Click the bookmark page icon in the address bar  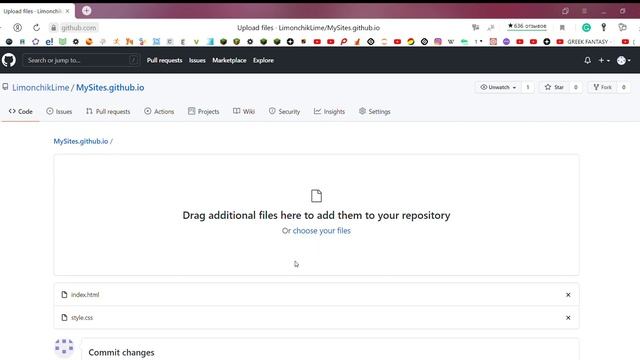pyautogui.click(x=562, y=28)
